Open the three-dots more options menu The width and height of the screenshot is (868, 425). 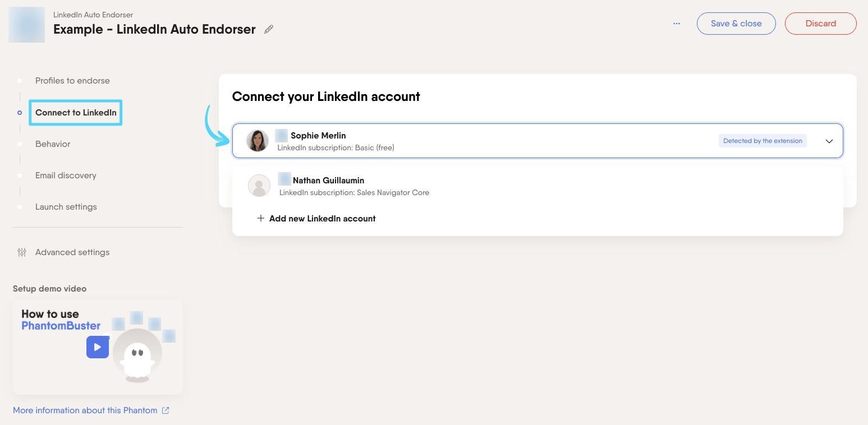pos(677,24)
